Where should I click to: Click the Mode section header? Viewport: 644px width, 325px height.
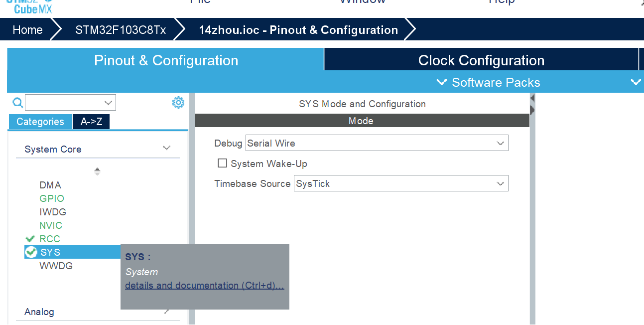point(362,121)
